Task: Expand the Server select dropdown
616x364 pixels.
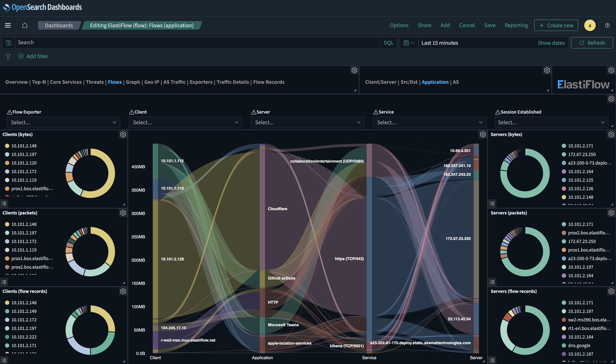Action: 307,122
